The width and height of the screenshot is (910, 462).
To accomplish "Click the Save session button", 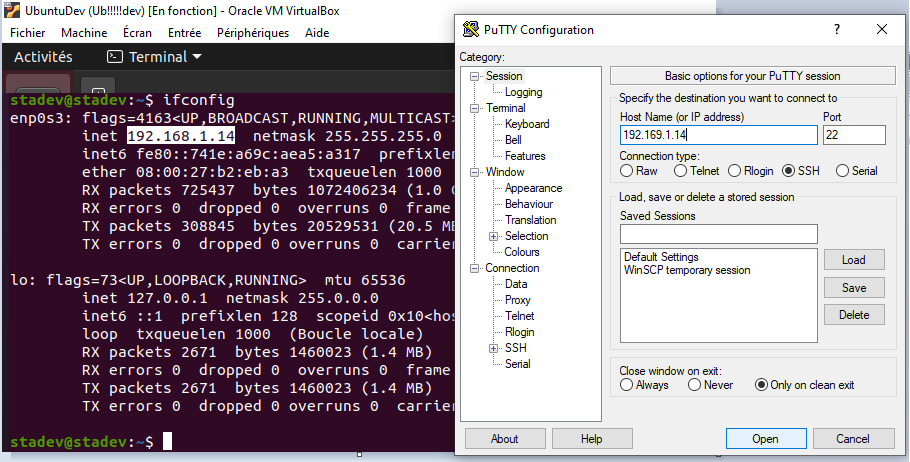I will 854,287.
